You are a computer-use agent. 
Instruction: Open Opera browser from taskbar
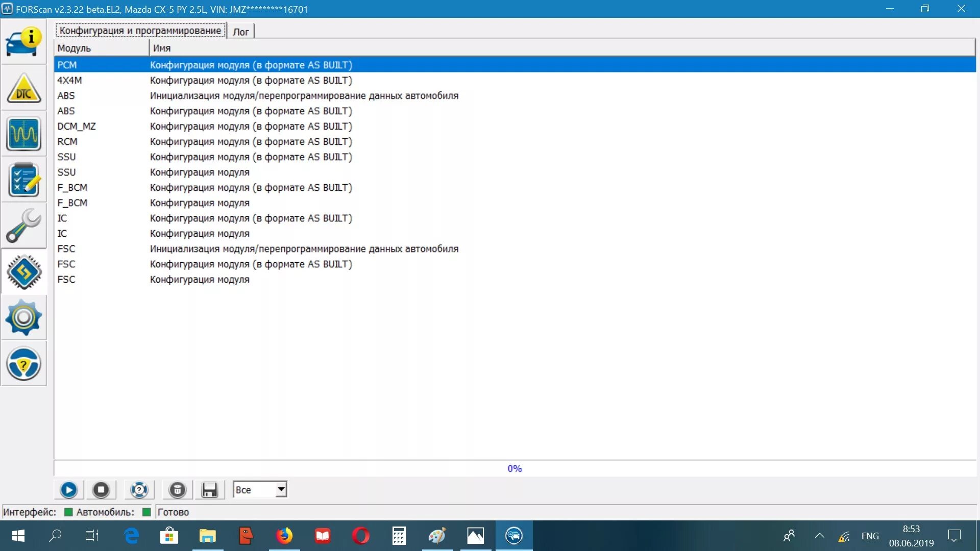coord(360,536)
